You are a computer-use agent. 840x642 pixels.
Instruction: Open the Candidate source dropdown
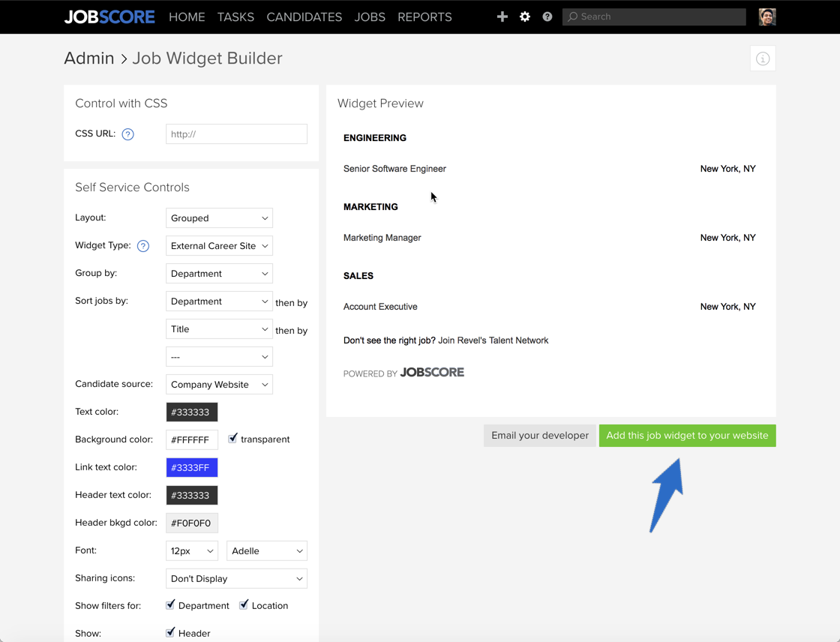pos(219,385)
